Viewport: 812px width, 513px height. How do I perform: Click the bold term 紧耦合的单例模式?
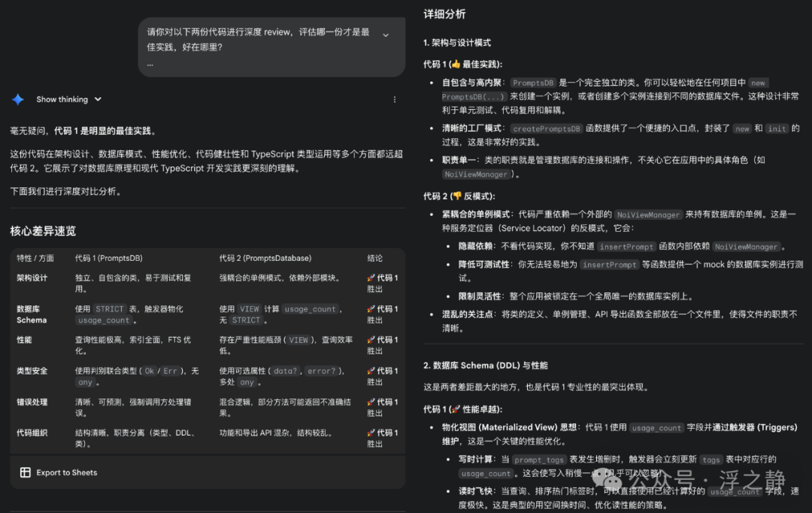475,214
